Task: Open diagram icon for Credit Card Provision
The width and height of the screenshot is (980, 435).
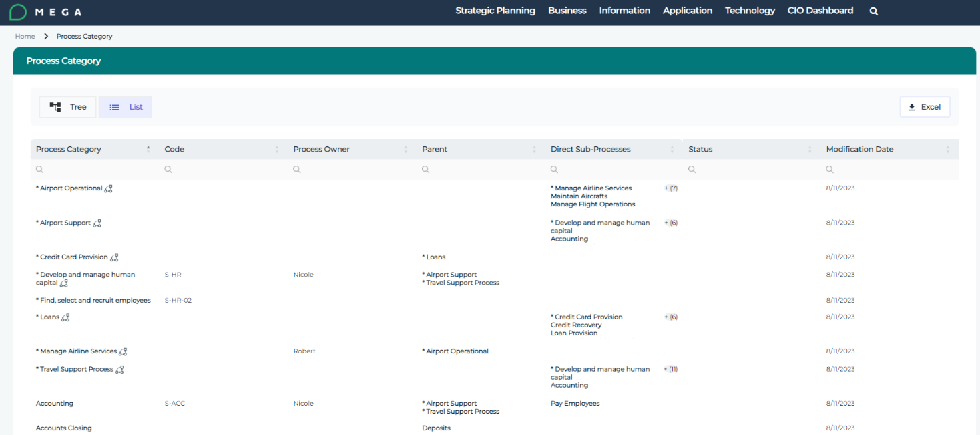Action: click(x=114, y=257)
